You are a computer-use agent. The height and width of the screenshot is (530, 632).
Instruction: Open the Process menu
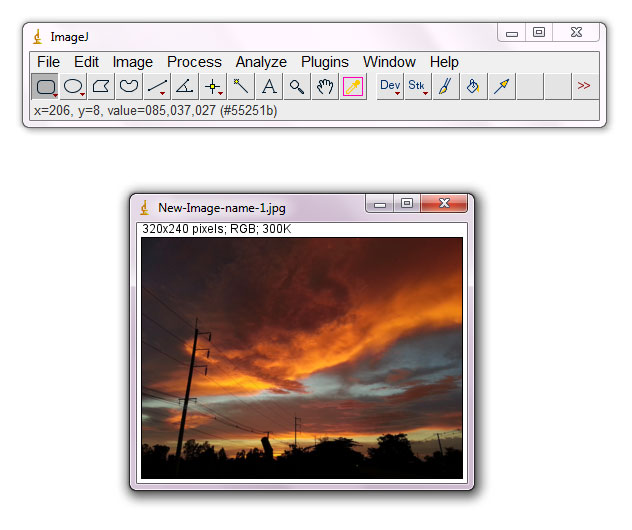click(194, 62)
